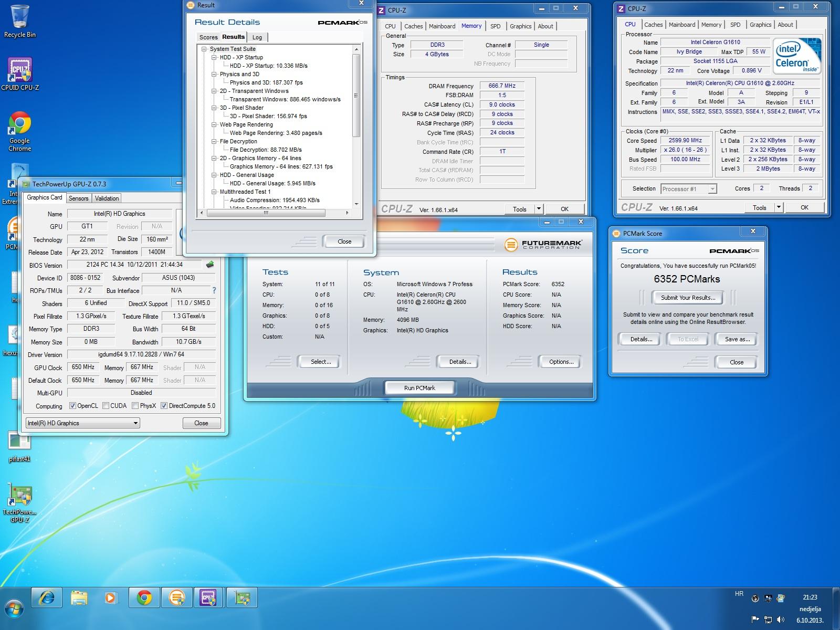
Task: Click the Action Center flag tray icon
Action: 755,620
